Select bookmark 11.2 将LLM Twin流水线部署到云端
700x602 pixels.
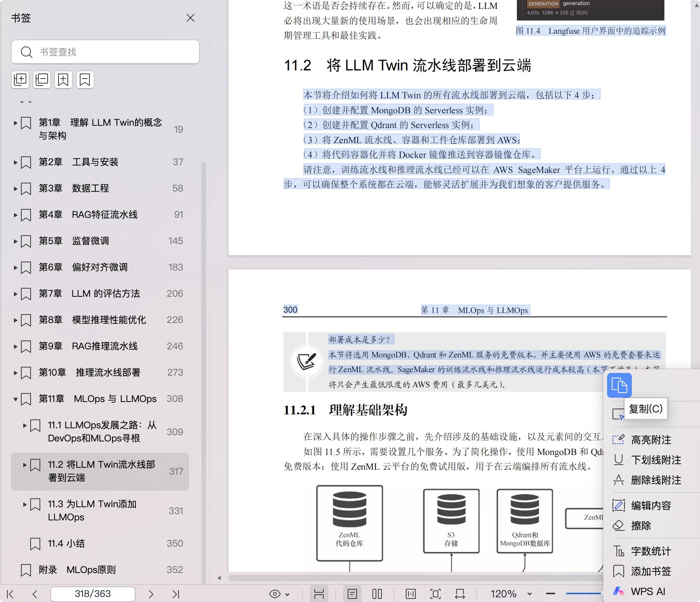(100, 471)
